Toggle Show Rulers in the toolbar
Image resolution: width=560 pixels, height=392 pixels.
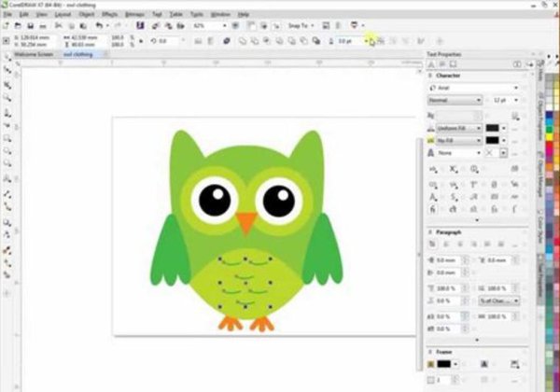pyautogui.click(x=252, y=26)
